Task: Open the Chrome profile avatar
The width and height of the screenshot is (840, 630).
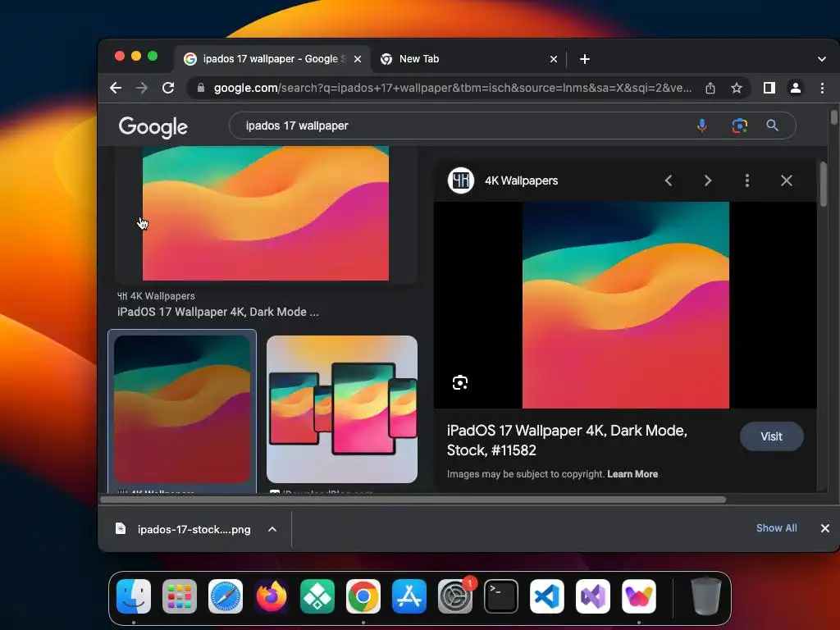Action: [796, 88]
